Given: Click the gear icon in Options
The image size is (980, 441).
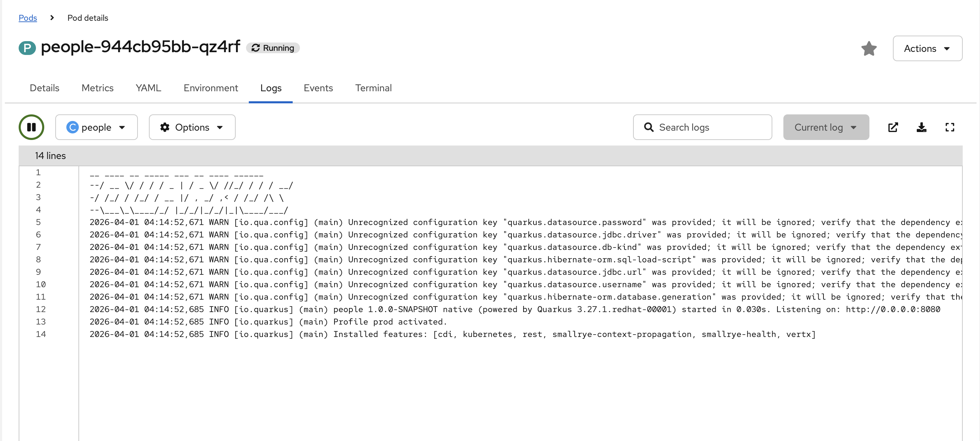Looking at the screenshot, I should (165, 127).
